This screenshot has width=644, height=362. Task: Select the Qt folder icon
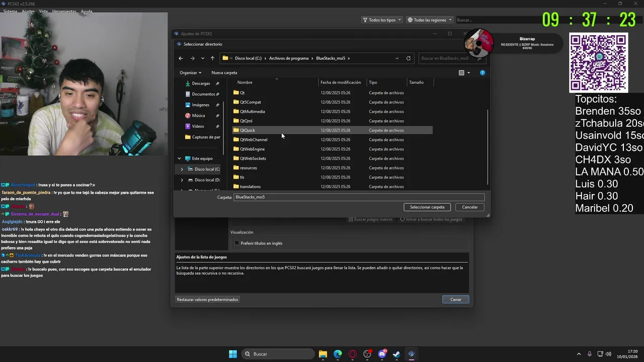click(236, 93)
